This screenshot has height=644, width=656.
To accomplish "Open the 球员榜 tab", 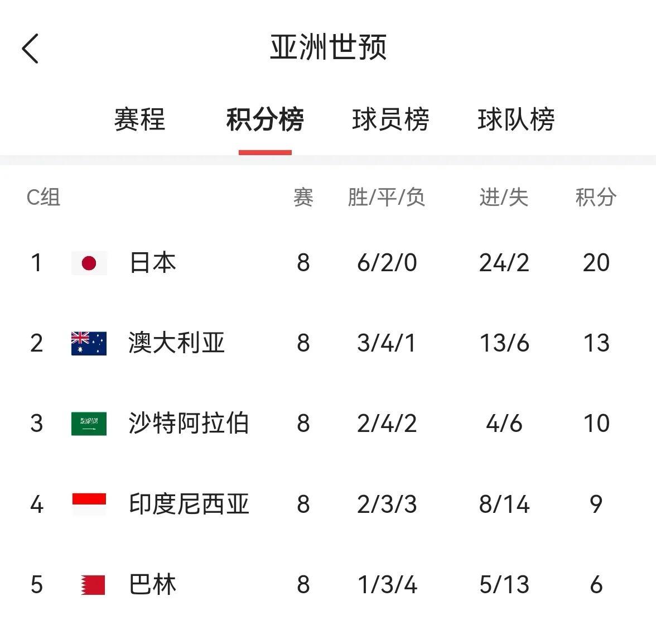I will pyautogui.click(x=390, y=119).
